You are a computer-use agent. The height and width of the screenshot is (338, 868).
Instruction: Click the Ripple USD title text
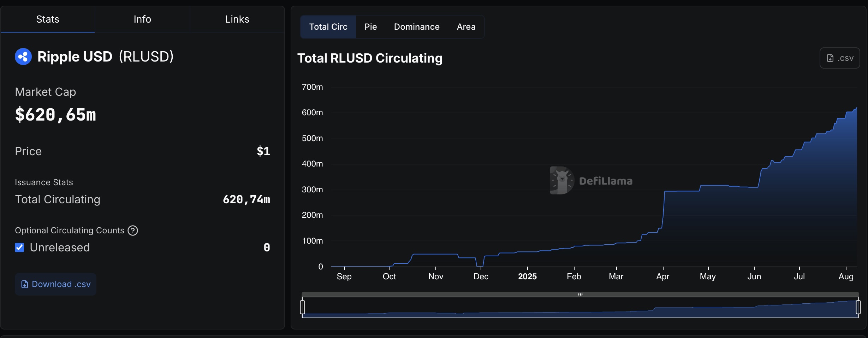[75, 57]
